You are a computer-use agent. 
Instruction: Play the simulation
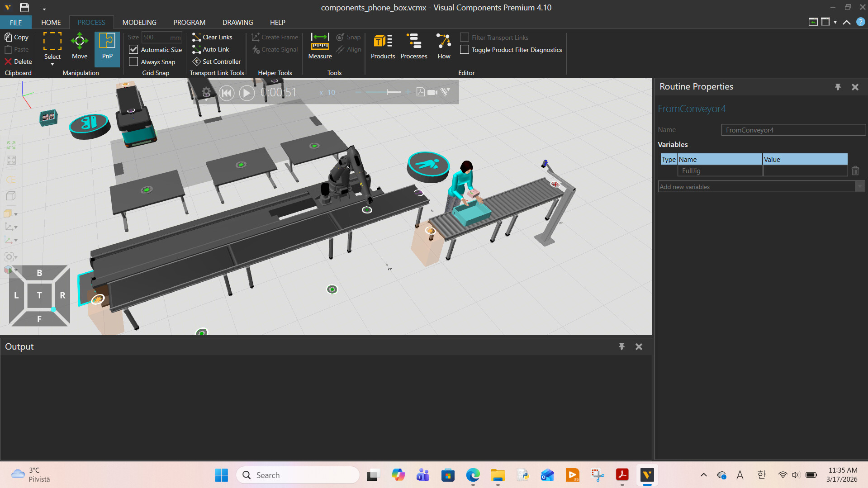[247, 93]
